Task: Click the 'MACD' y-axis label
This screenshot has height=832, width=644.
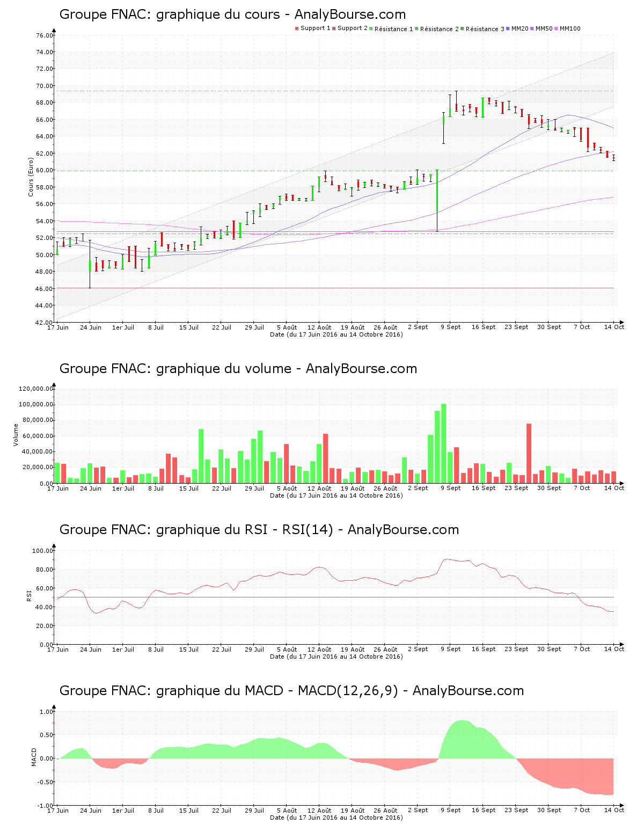Action: pyautogui.click(x=34, y=757)
